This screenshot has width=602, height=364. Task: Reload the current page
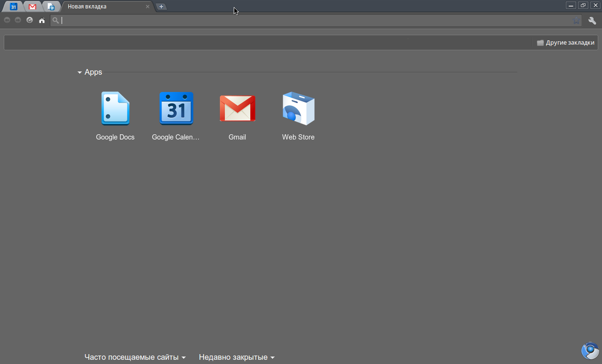click(30, 20)
